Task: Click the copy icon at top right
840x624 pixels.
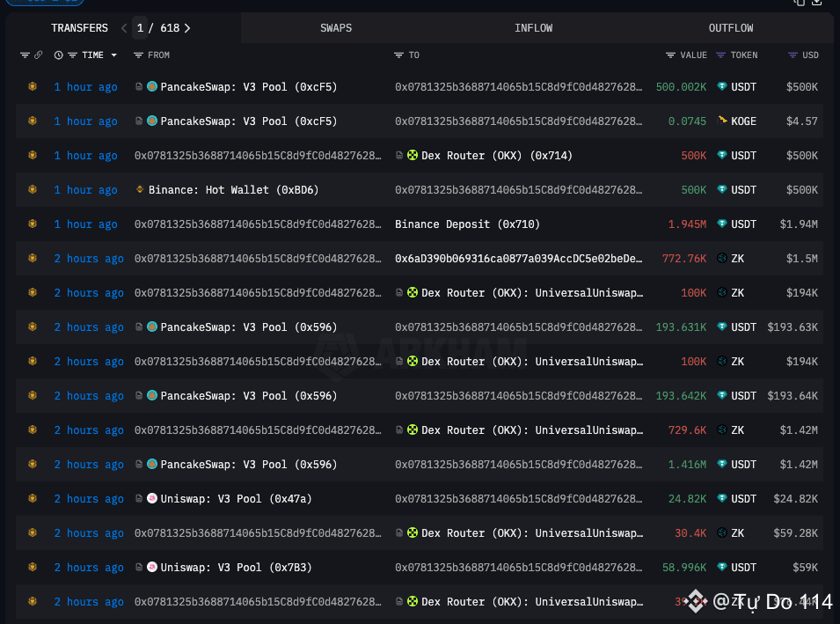Action: (800, 2)
